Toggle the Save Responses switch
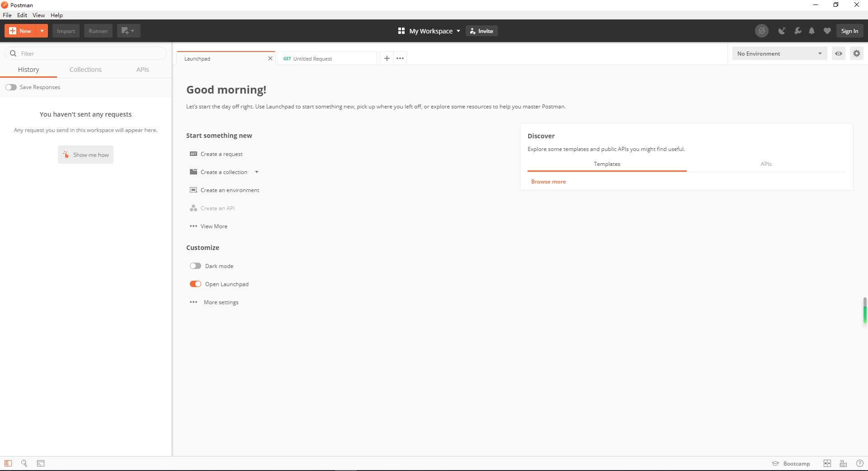868x471 pixels. (x=11, y=87)
